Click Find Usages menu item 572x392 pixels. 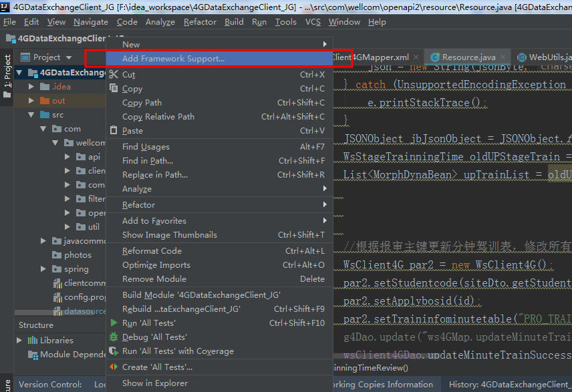(x=220, y=147)
